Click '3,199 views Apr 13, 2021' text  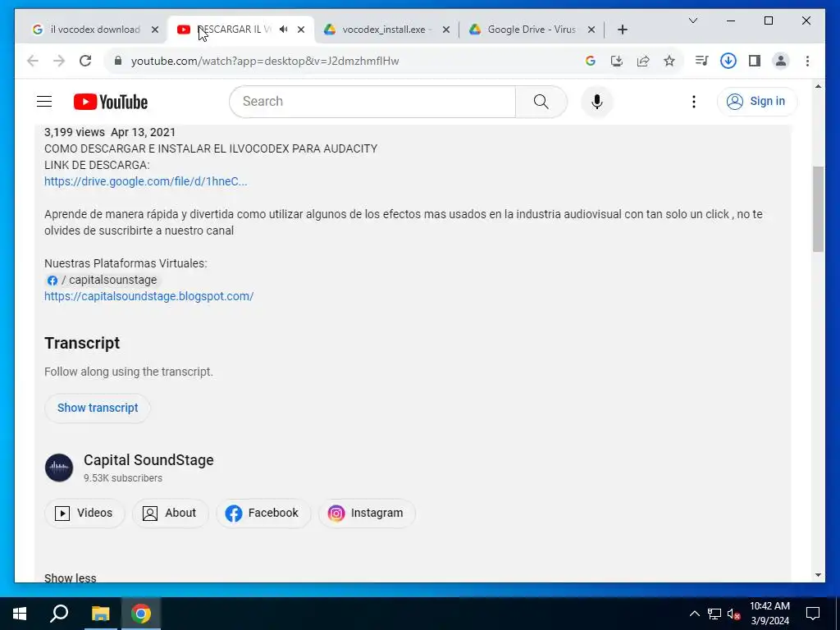tap(110, 132)
